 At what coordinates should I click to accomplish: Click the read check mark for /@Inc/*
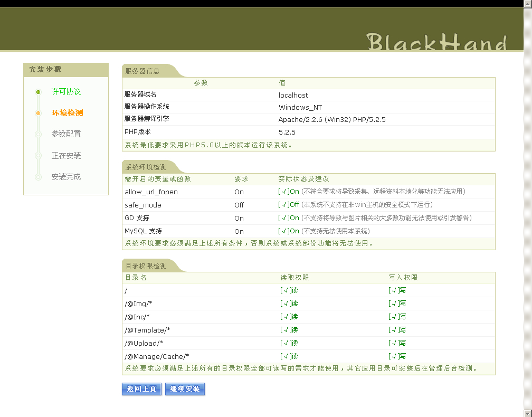tap(289, 317)
